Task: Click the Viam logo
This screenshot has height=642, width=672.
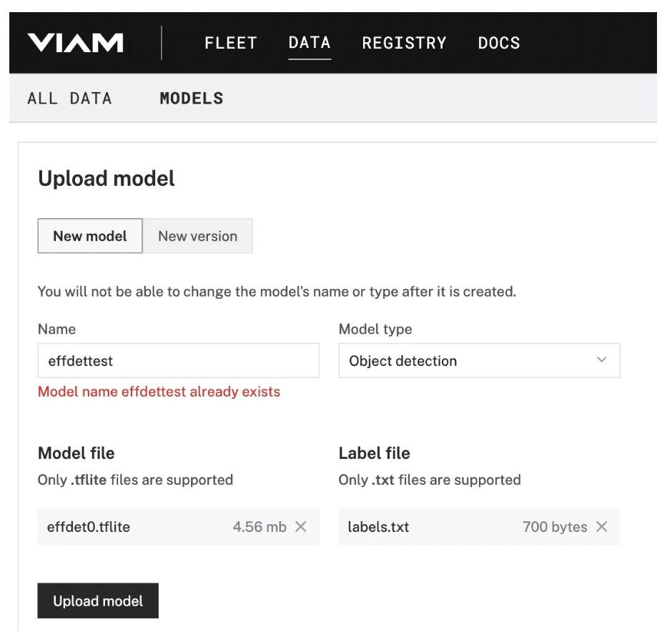Action: [x=75, y=43]
